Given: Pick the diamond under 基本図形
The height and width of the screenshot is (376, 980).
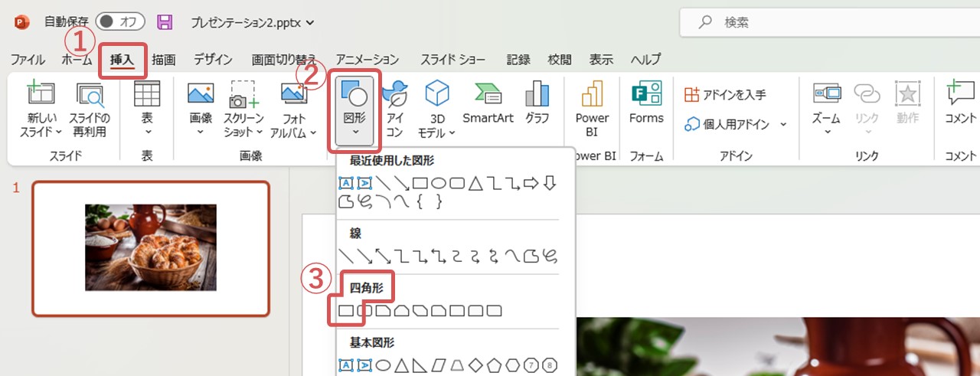Looking at the screenshot, I should [475, 365].
